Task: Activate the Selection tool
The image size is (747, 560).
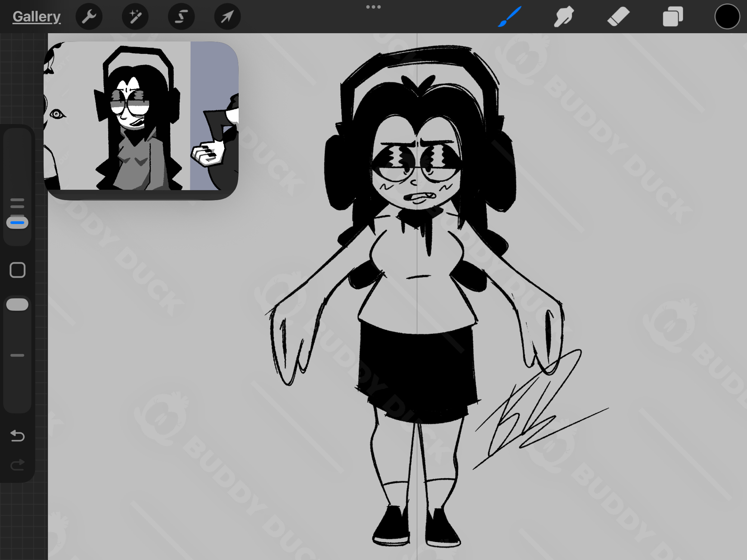Action: pyautogui.click(x=181, y=17)
